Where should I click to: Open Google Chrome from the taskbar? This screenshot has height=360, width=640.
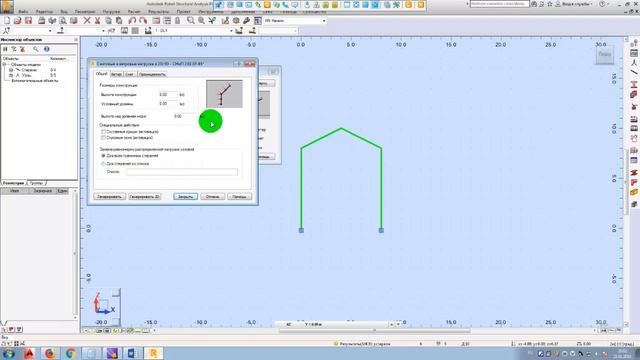point(71,353)
